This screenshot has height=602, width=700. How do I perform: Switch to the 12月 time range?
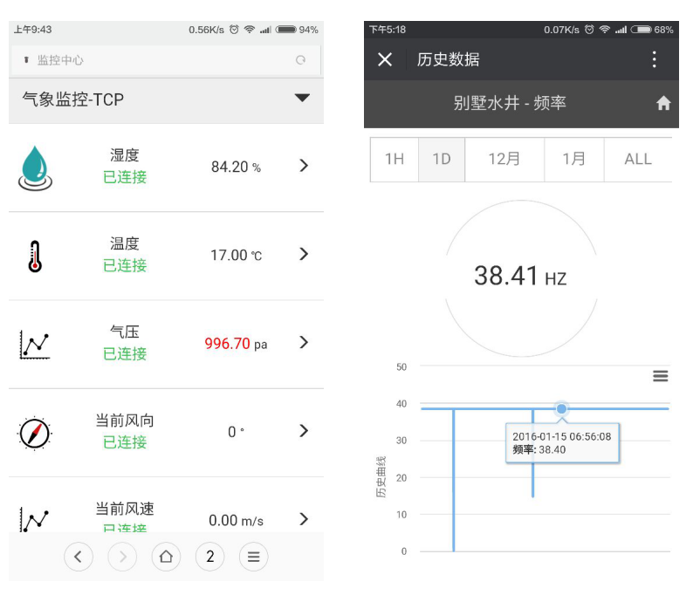(504, 159)
